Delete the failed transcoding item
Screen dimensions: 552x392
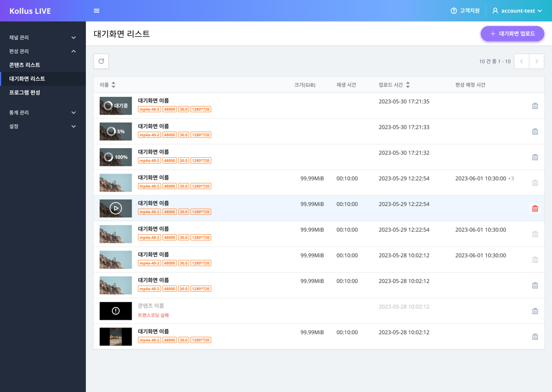coord(535,311)
